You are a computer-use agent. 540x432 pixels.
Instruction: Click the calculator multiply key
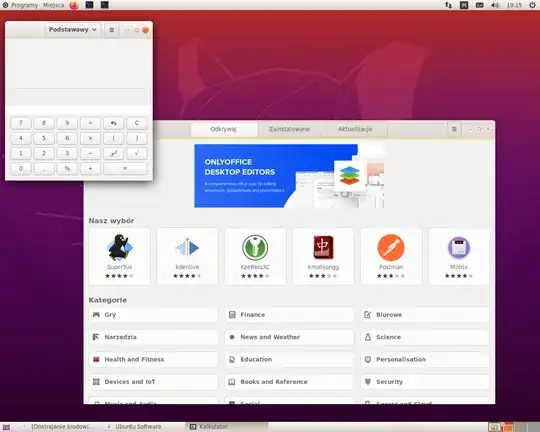[x=90, y=138]
